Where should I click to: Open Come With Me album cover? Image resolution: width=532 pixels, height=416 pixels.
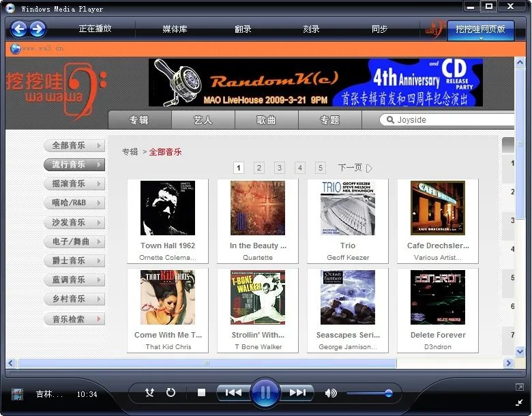click(168, 297)
